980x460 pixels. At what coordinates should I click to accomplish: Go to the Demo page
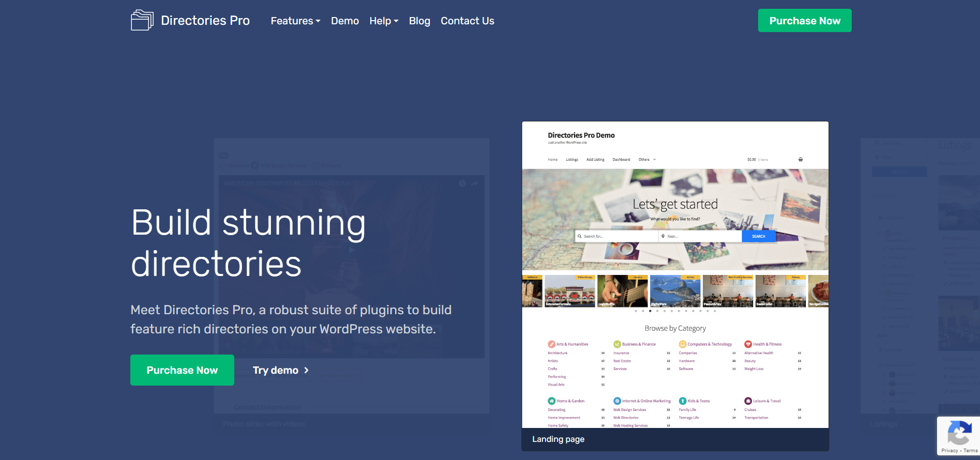click(x=345, y=21)
